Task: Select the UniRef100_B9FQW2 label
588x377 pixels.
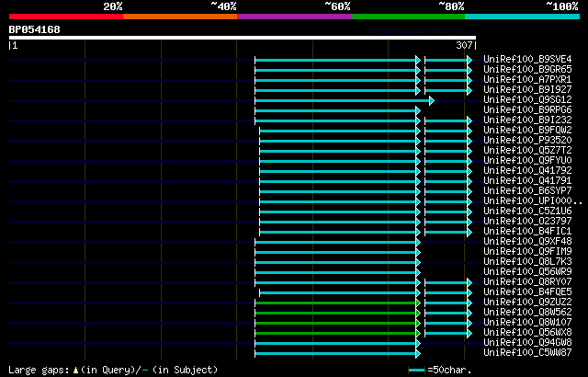Action: tap(527, 131)
